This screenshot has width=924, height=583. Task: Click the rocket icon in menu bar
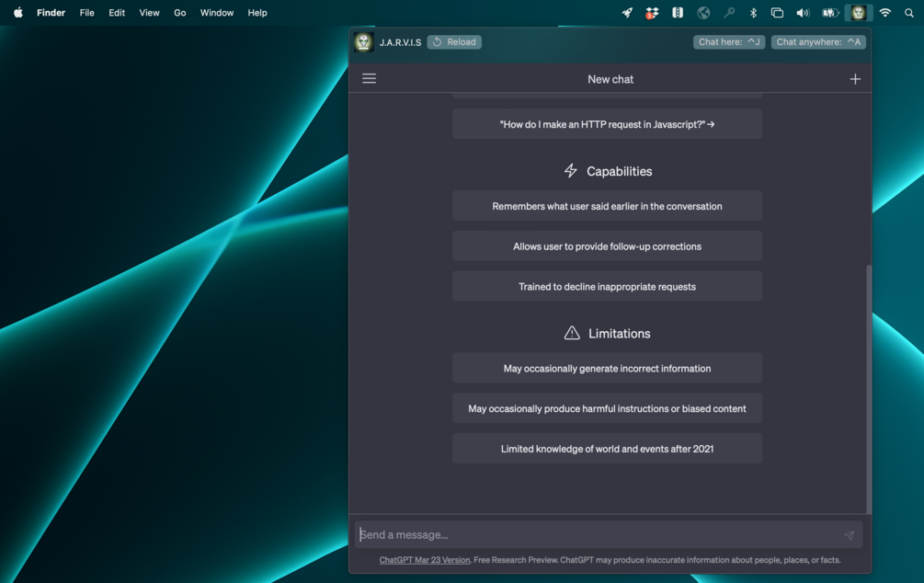(627, 12)
